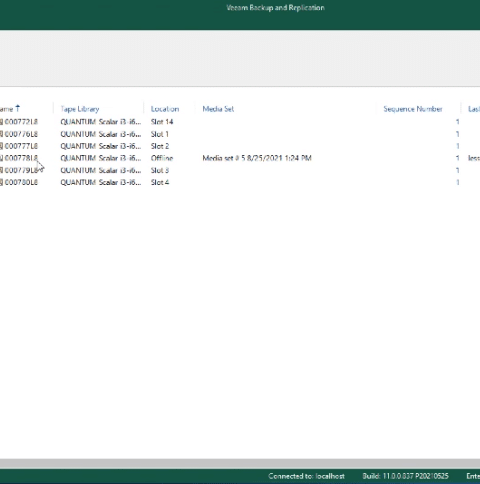
Task: Select tape icon for 000777L8
Action: pyautogui.click(x=1, y=146)
